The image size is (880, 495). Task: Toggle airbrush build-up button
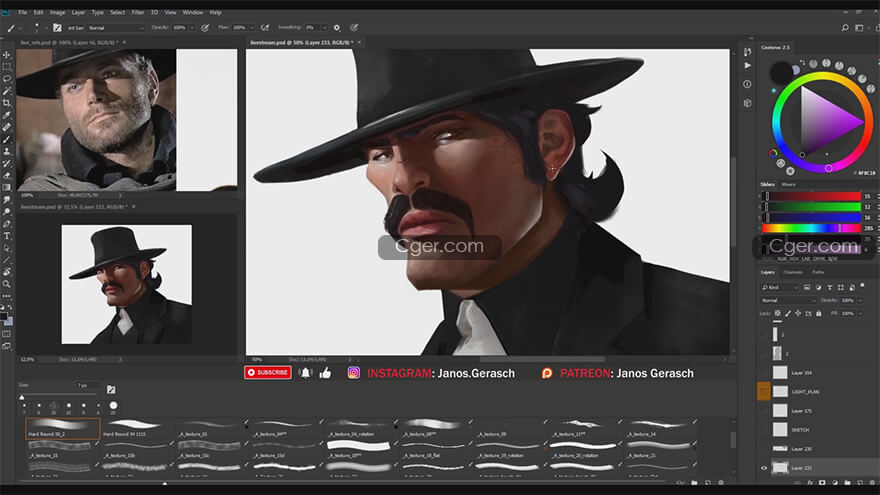(x=265, y=28)
